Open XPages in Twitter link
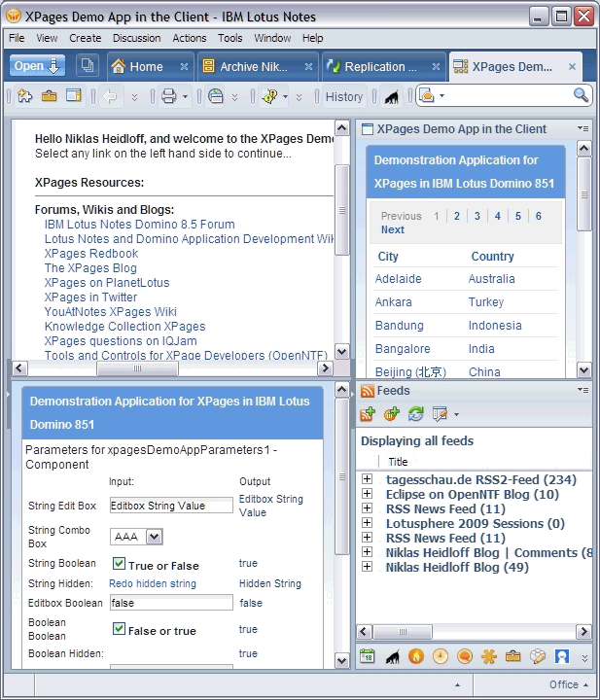 (x=90, y=297)
